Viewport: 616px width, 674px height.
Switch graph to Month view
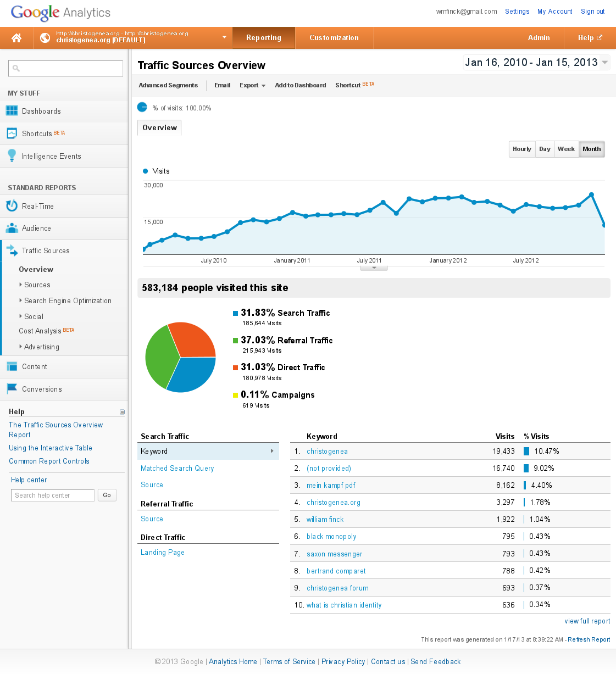[592, 149]
